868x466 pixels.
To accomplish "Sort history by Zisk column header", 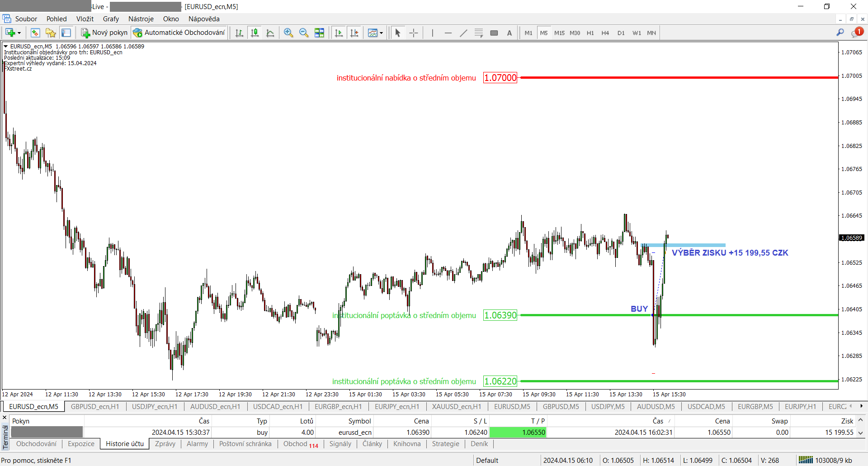I will (x=847, y=421).
